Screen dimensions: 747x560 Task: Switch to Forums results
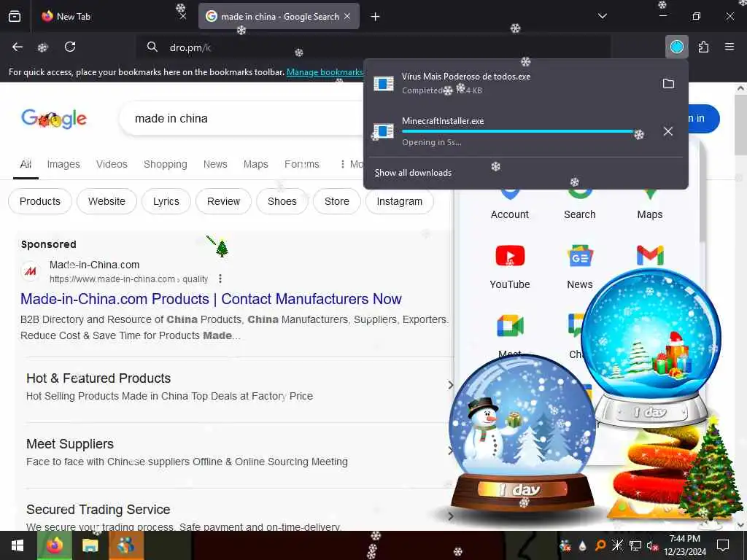[302, 164]
